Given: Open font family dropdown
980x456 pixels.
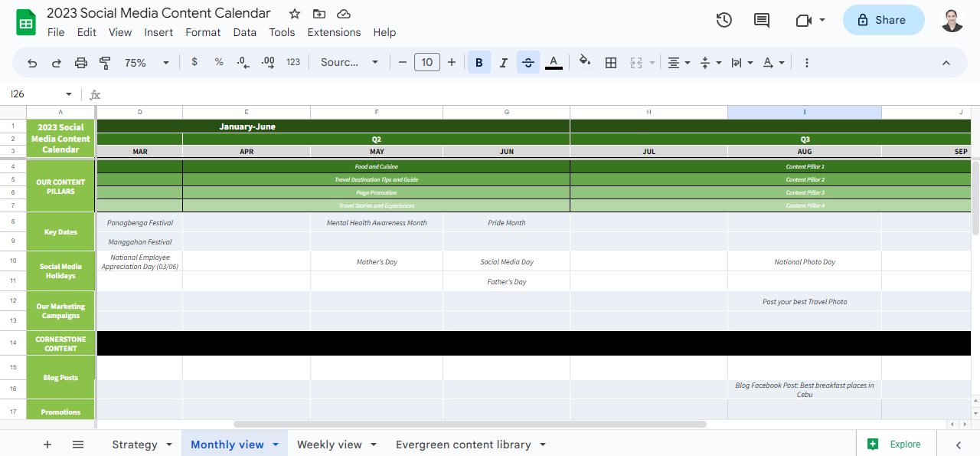Looking at the screenshot, I should [349, 63].
